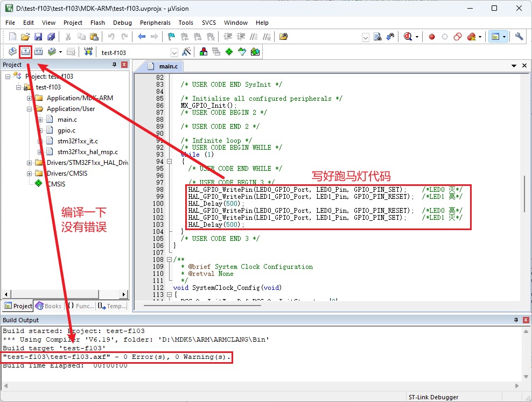This screenshot has width=532, height=402.
Task: Open Configuration with the wrench icon
Action: click(x=519, y=37)
